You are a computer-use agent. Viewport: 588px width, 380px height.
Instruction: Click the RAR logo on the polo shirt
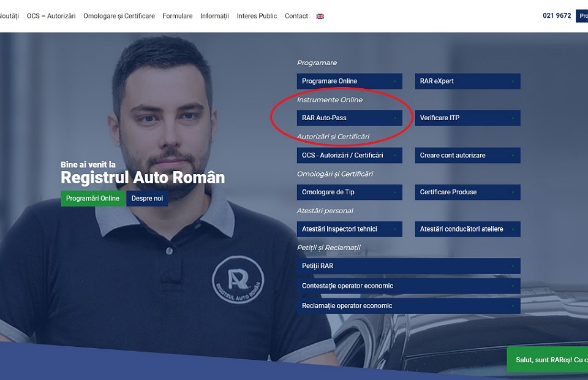pyautogui.click(x=238, y=280)
